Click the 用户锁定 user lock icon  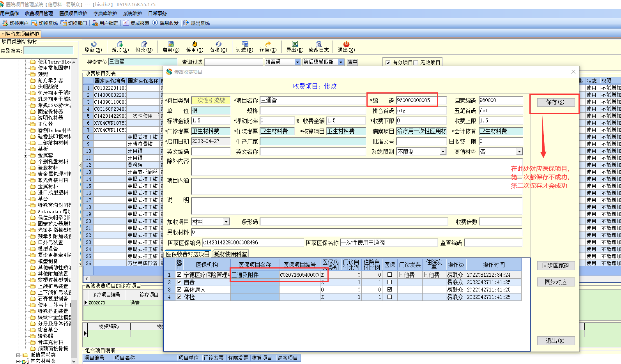point(95,23)
